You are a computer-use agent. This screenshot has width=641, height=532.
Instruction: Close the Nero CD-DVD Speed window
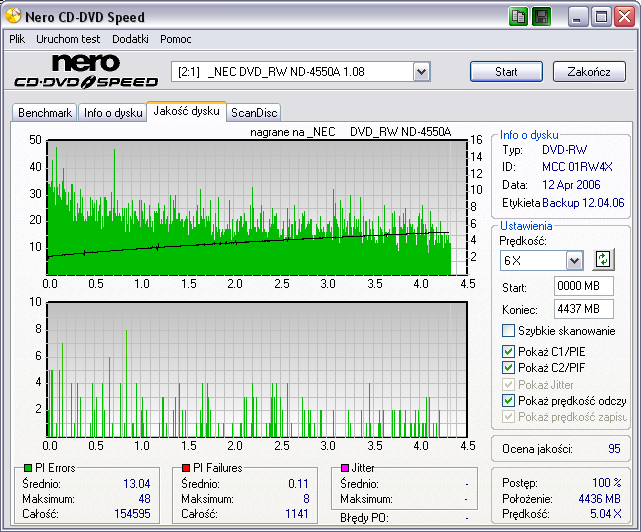coord(624,17)
